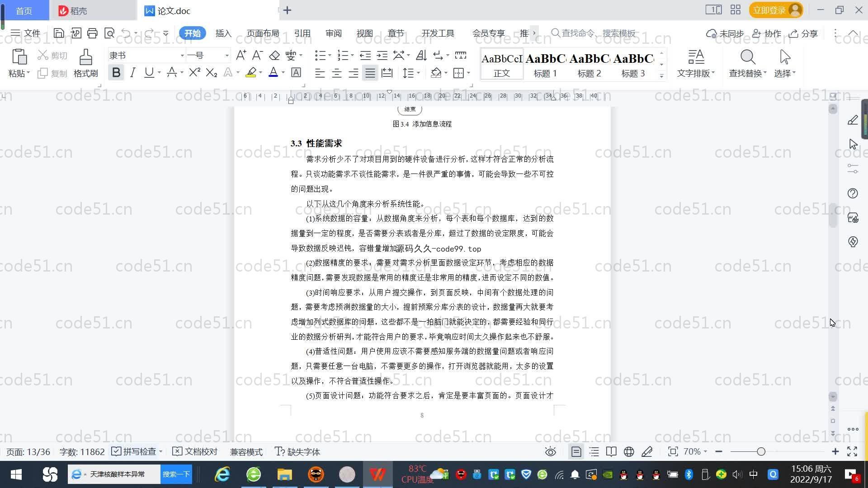Set right paragraph alignment
This screenshot has width=868, height=488.
pos(353,72)
